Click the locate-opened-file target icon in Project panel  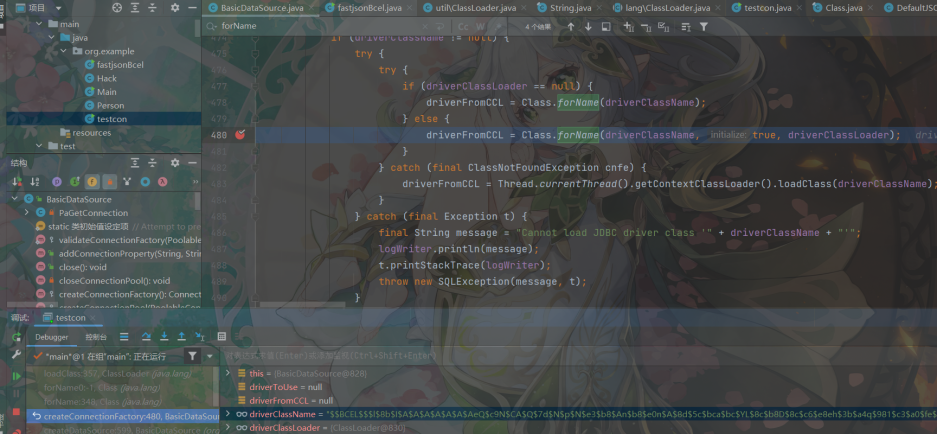point(117,8)
